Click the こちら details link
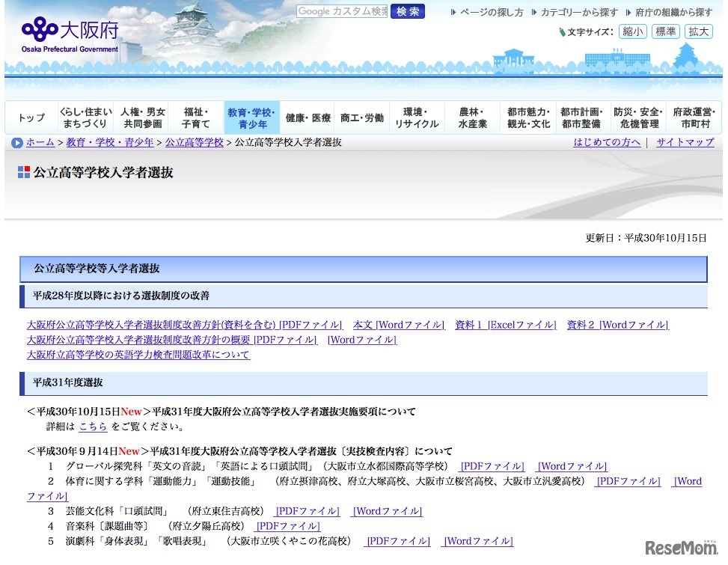 tap(93, 427)
